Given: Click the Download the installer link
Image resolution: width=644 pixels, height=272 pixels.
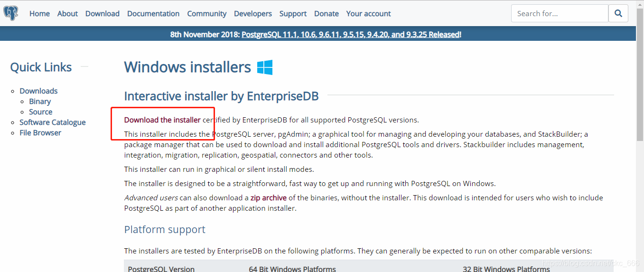Looking at the screenshot, I should point(162,120).
